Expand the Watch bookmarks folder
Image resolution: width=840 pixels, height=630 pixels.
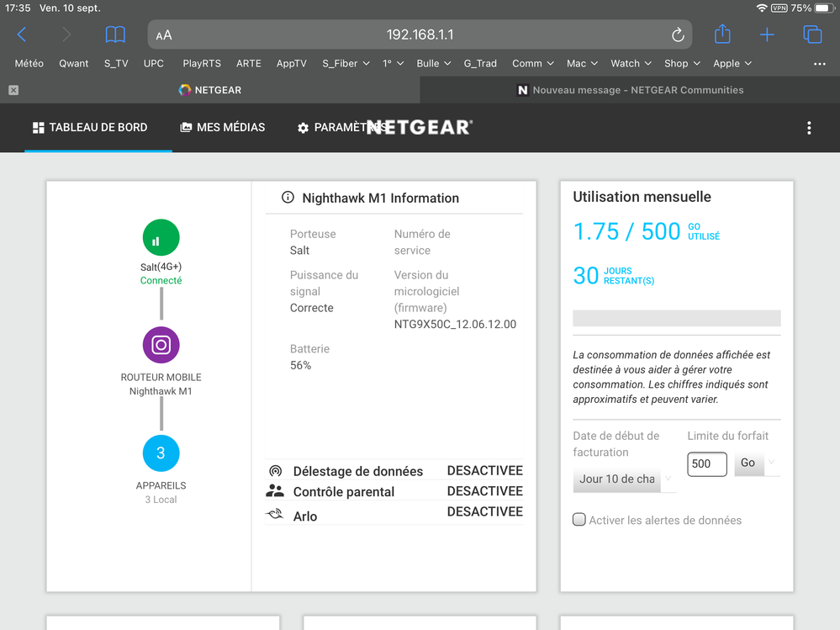pos(631,63)
